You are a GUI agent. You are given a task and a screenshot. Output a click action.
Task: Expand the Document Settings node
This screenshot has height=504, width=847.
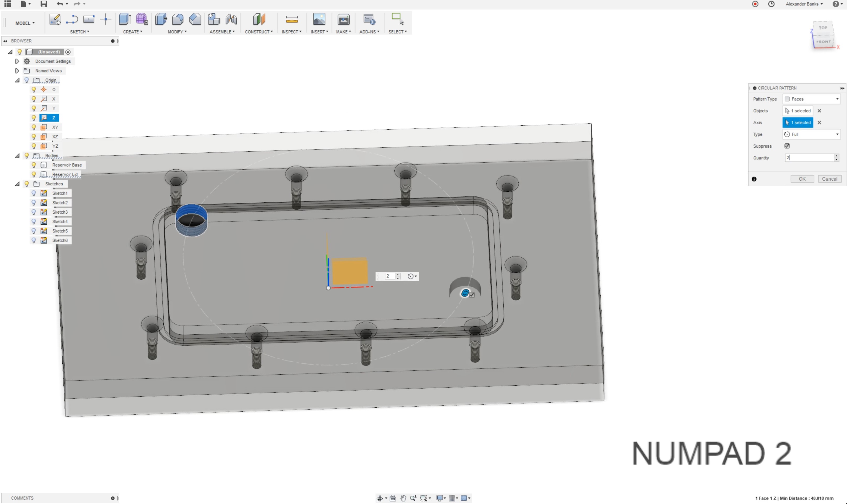(x=17, y=62)
